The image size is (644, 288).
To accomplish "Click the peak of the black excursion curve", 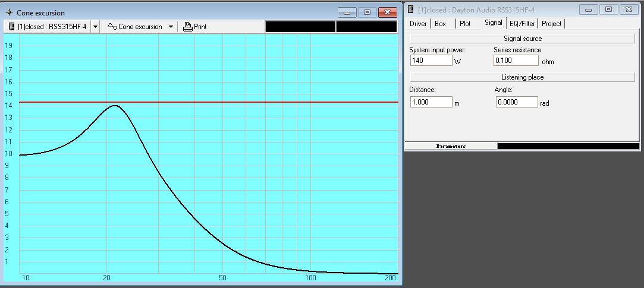I will click(x=115, y=106).
